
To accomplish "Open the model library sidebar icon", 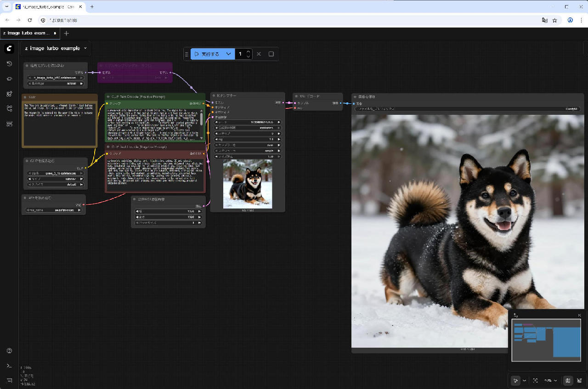I will pos(9,94).
